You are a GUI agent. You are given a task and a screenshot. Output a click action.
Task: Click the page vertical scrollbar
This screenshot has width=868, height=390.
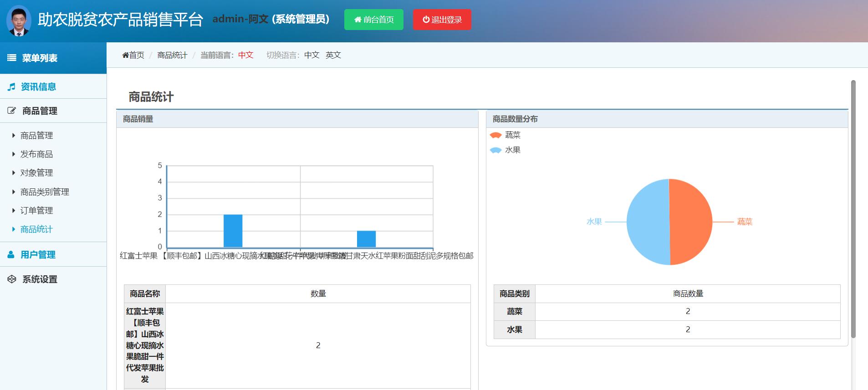coord(853,209)
